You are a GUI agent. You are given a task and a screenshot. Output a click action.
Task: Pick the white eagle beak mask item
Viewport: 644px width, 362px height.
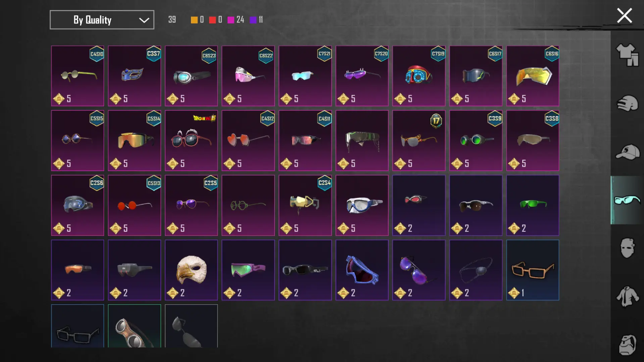[191, 270]
